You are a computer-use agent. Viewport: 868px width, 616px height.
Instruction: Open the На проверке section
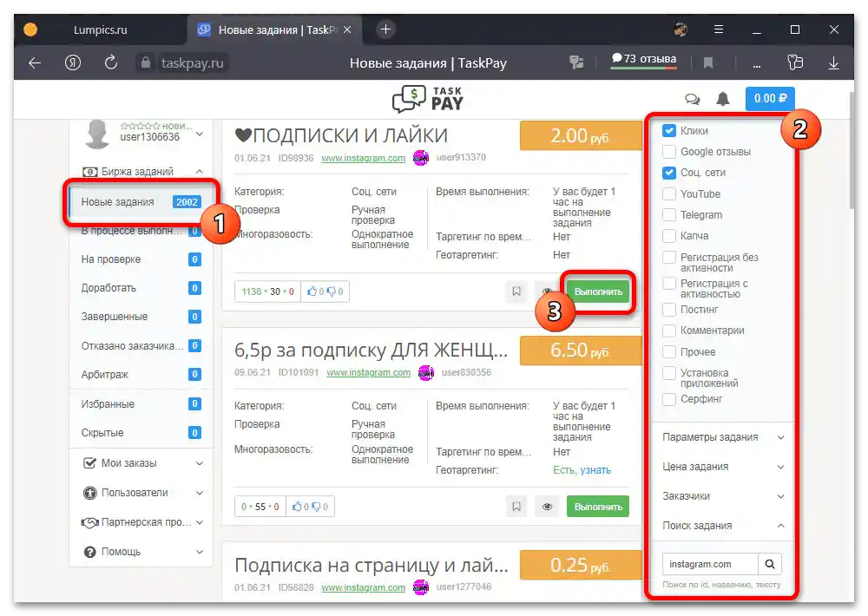point(141,259)
